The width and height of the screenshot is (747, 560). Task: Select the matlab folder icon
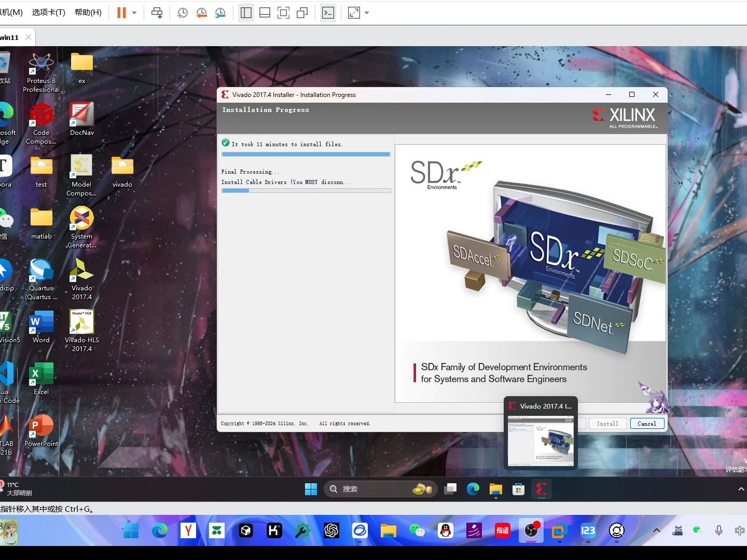(41, 223)
